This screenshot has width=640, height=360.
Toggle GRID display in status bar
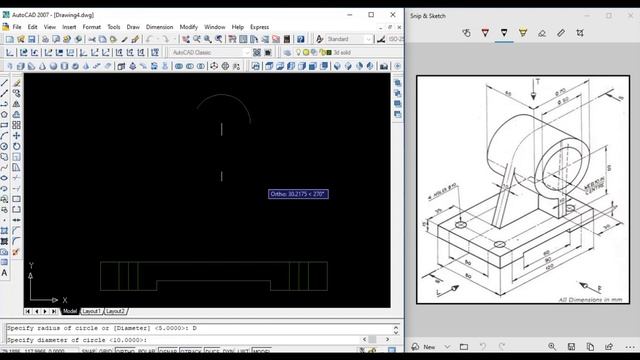click(x=105, y=351)
